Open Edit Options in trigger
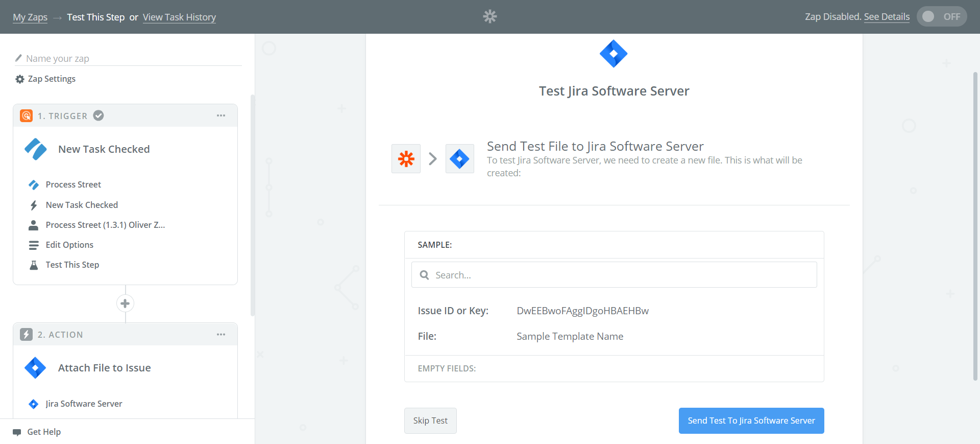980x444 pixels. pos(69,245)
